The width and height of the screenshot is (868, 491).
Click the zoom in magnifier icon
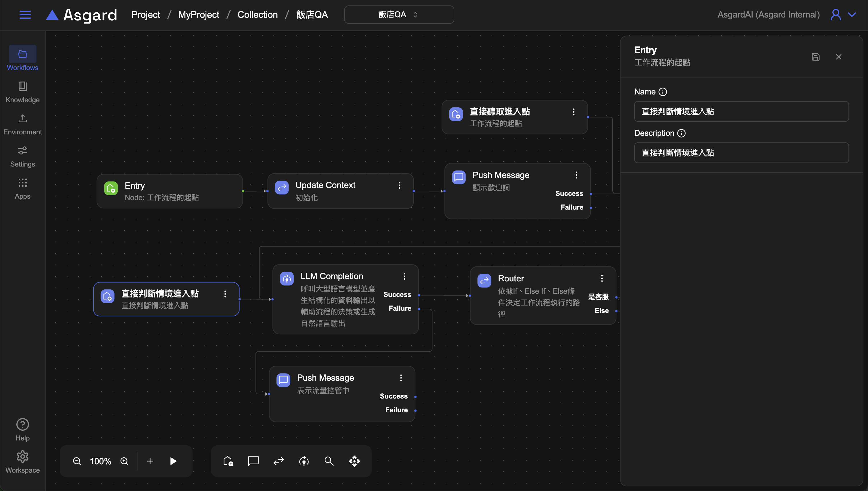coord(124,461)
